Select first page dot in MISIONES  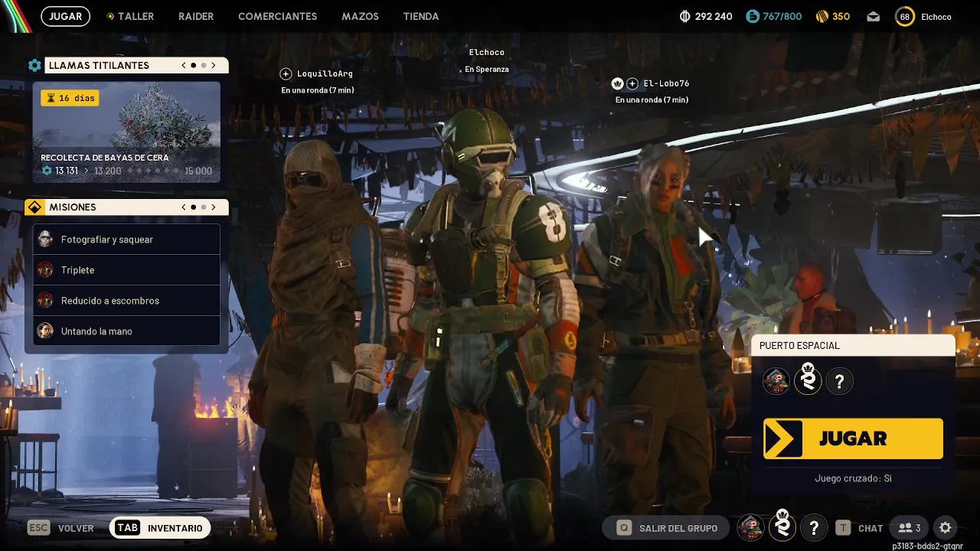(193, 207)
